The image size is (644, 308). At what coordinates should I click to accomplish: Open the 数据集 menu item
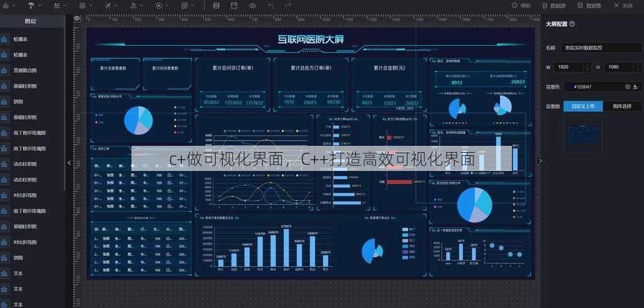[x=590, y=6]
